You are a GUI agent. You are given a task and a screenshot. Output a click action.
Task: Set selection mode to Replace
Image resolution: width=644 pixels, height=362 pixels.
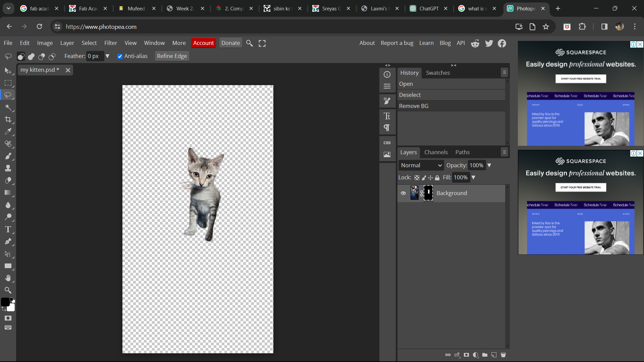coord(21,56)
